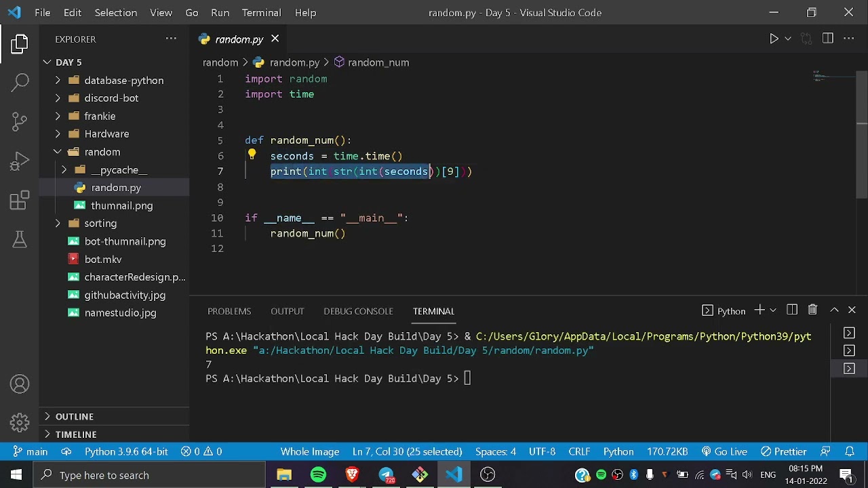Screen dimensions: 868x488
Task: Expand the sorting folder
Action: point(114,224)
